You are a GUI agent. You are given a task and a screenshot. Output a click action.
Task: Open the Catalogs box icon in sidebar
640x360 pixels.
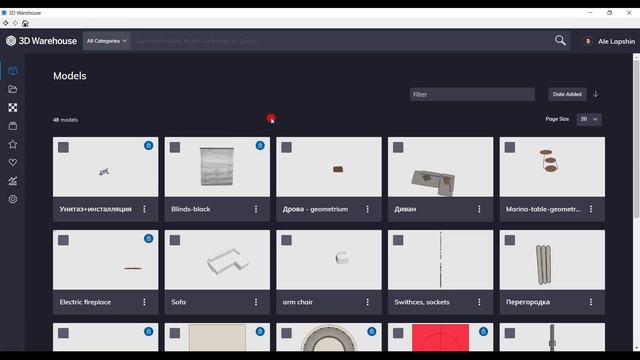(13, 126)
